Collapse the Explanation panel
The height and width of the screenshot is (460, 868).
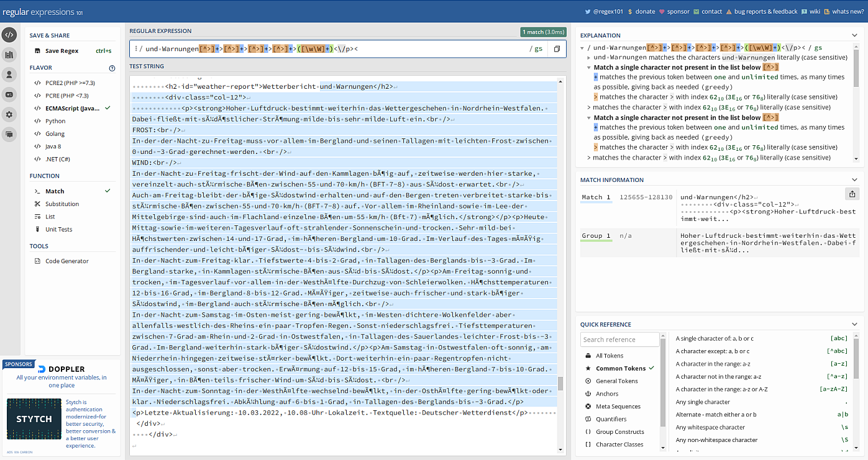click(x=854, y=35)
